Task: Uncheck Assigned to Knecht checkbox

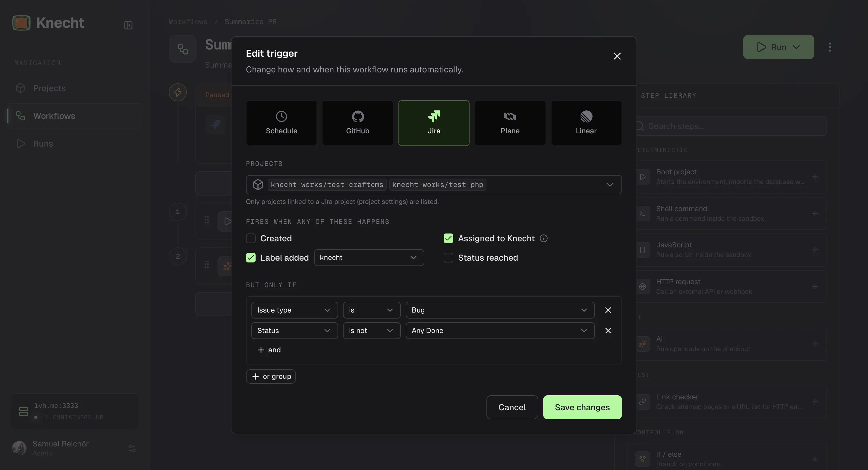Action: pos(448,238)
